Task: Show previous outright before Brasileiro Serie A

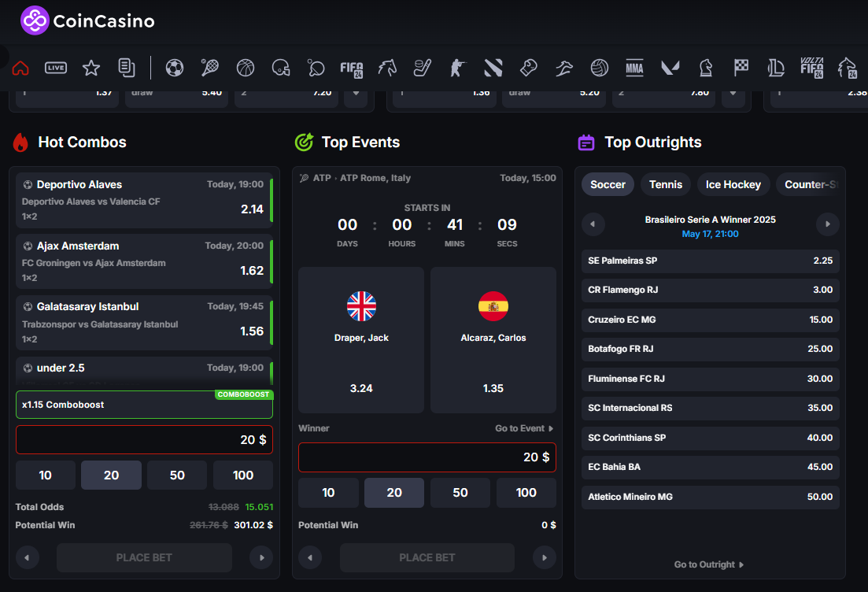Action: (593, 224)
